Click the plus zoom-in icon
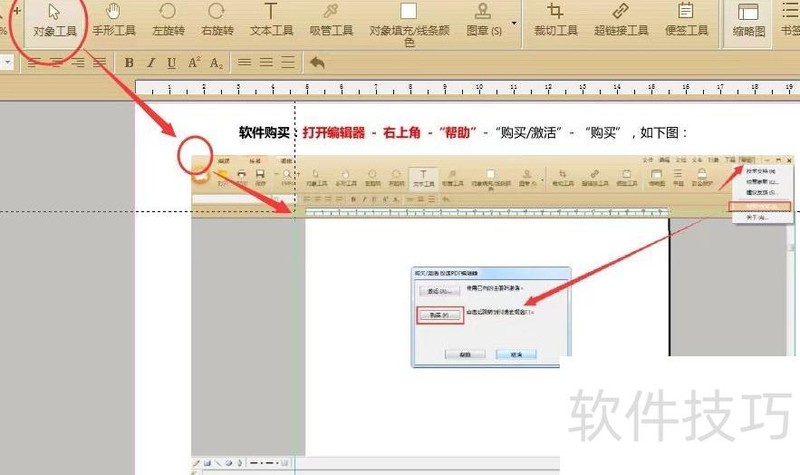This screenshot has height=475, width=800. [17, 10]
